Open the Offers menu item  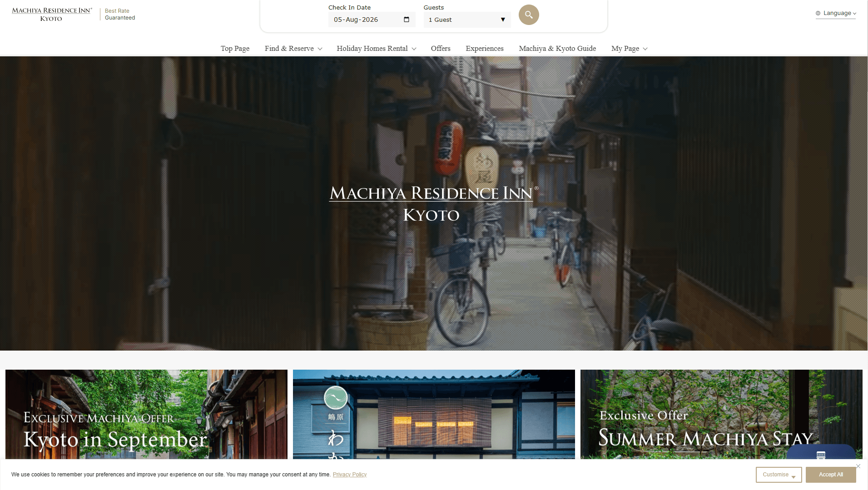(441, 49)
